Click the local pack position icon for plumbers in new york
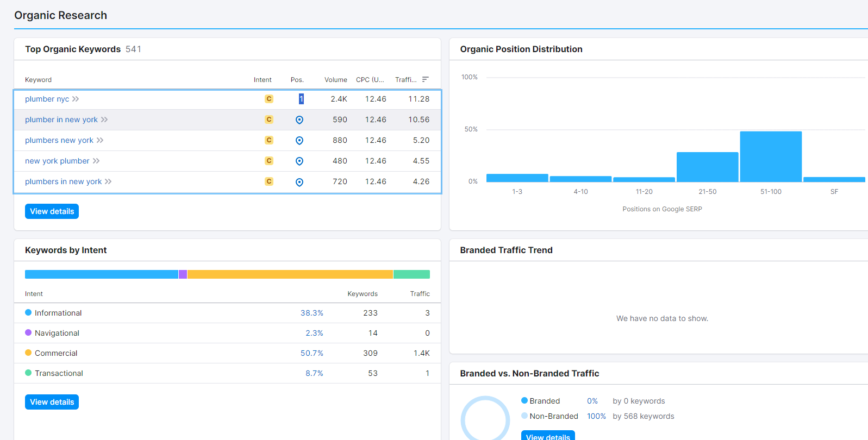This screenshot has height=440, width=868. (x=299, y=182)
